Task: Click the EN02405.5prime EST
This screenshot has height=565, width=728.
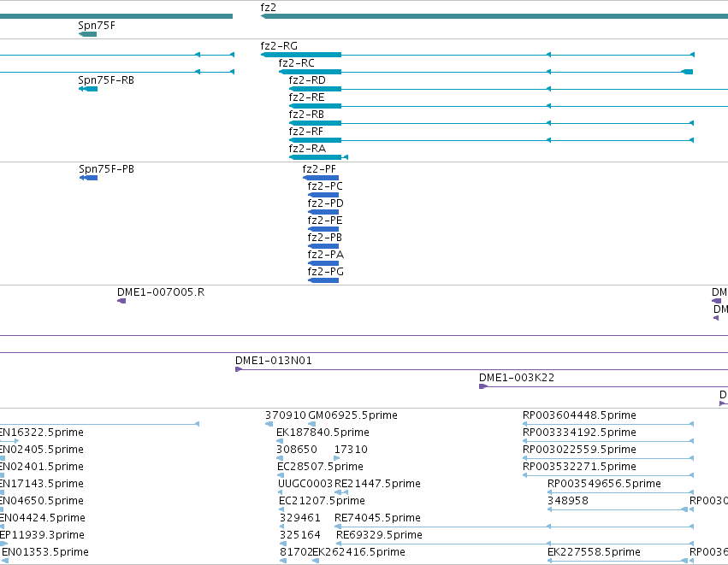Action: 3,458
